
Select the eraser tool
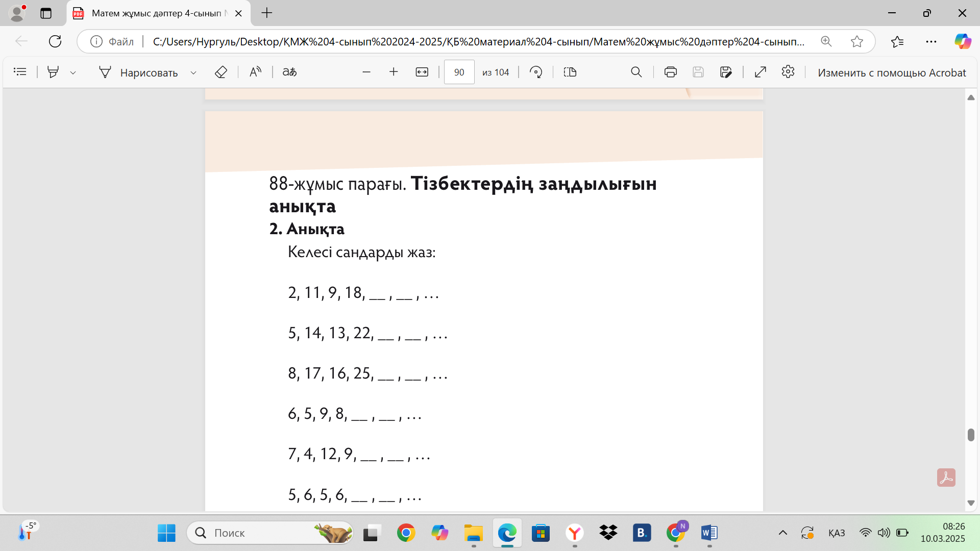tap(220, 72)
